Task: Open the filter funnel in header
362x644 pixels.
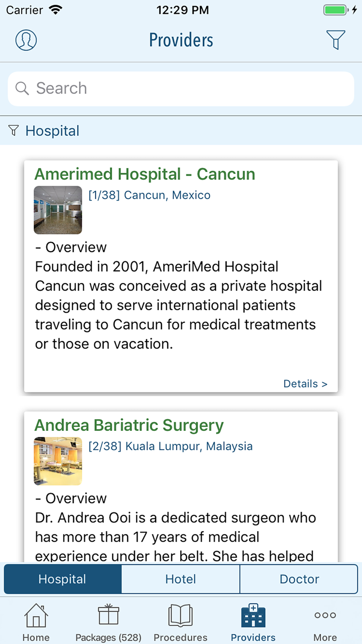Action: pyautogui.click(x=336, y=39)
